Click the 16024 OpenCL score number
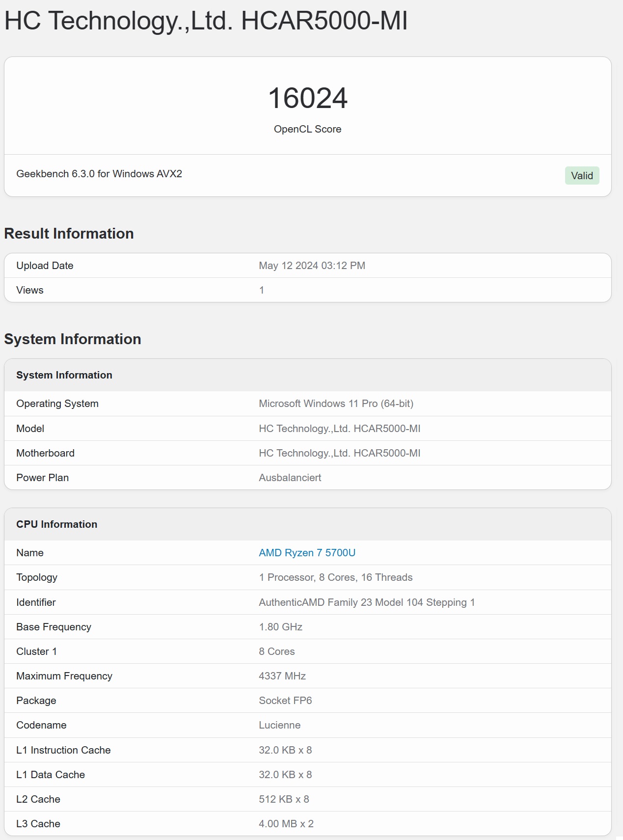The height and width of the screenshot is (840, 623). pyautogui.click(x=308, y=98)
